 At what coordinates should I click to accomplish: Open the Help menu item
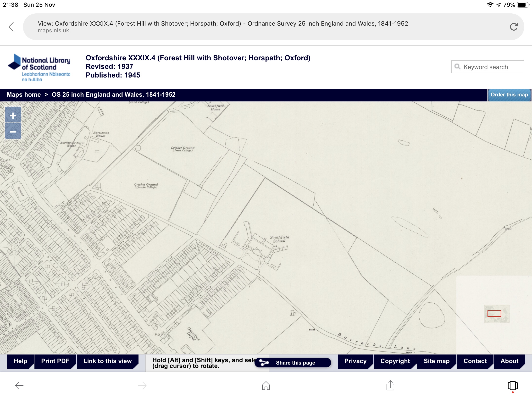[x=20, y=361]
